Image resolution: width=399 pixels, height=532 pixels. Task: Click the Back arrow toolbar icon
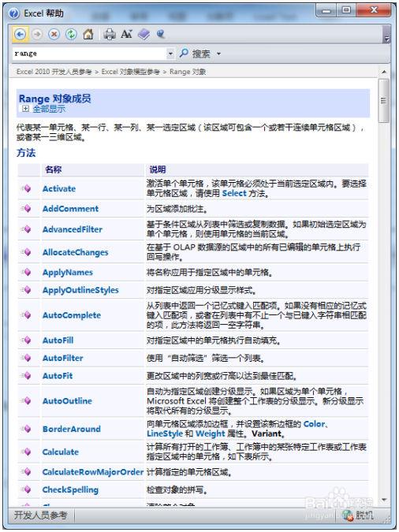pos(20,34)
